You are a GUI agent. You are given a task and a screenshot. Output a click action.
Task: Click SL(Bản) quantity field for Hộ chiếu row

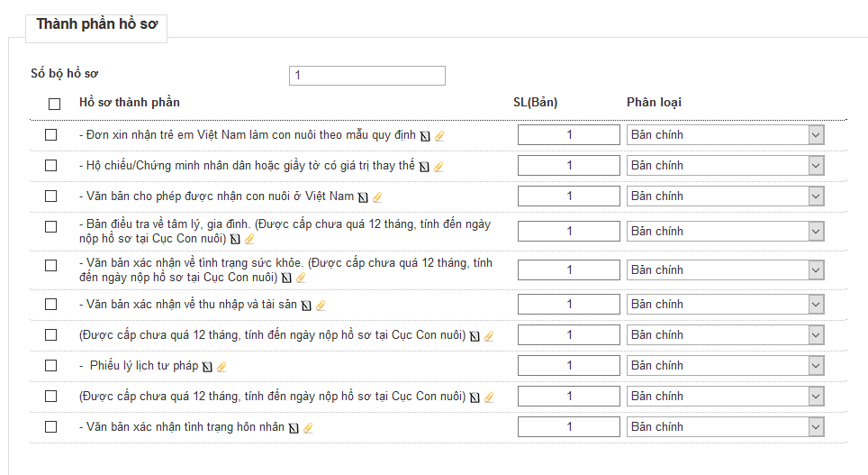pos(569,166)
